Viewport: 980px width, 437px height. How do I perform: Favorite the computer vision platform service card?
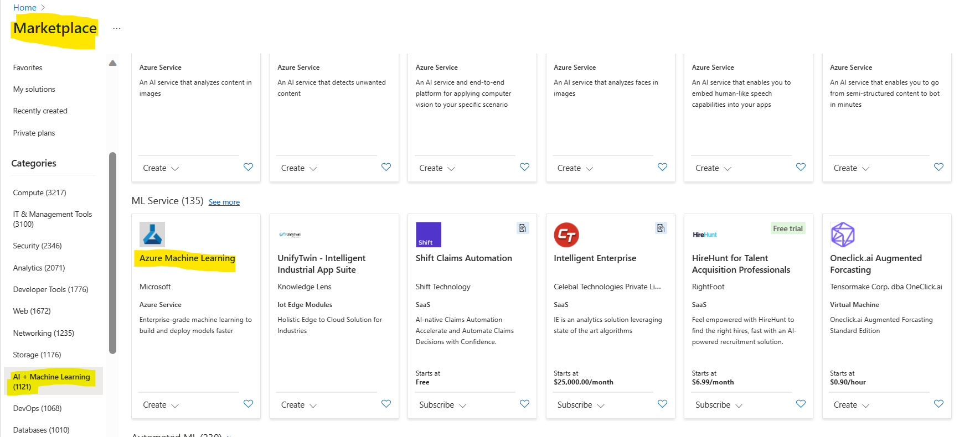(x=524, y=167)
